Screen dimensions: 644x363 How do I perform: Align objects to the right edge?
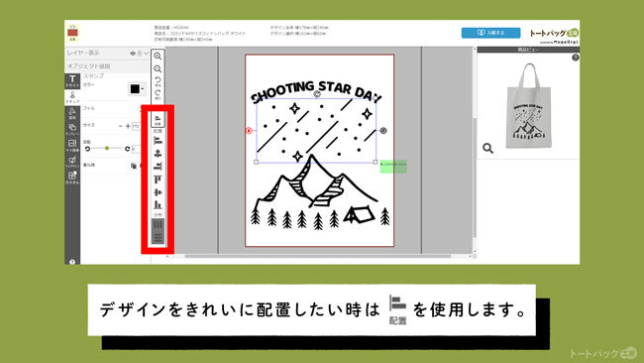coord(158,166)
